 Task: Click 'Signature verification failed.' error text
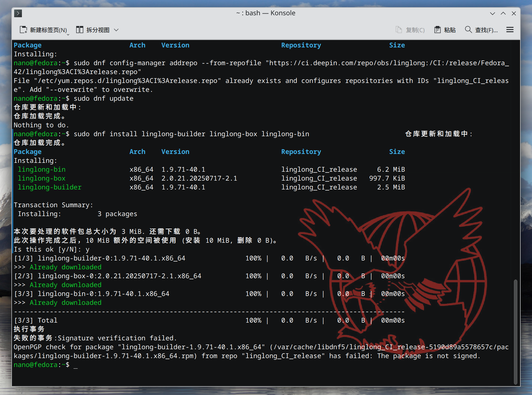pos(117,338)
